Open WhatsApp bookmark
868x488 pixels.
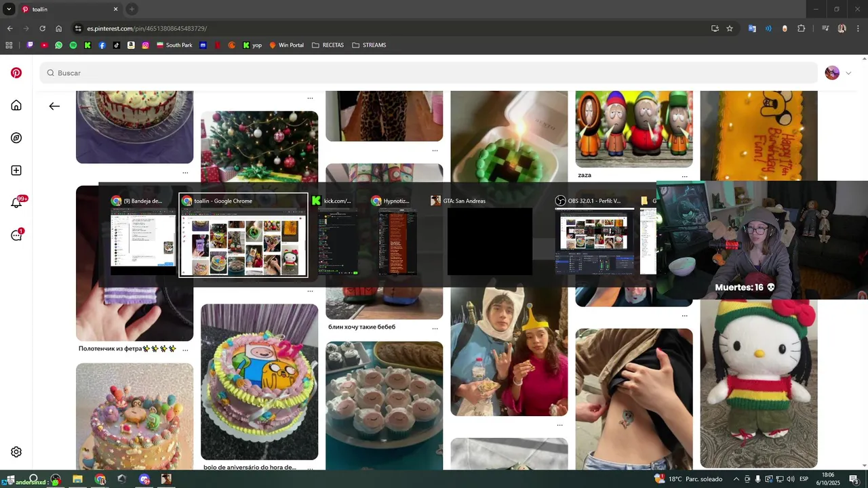(x=59, y=45)
